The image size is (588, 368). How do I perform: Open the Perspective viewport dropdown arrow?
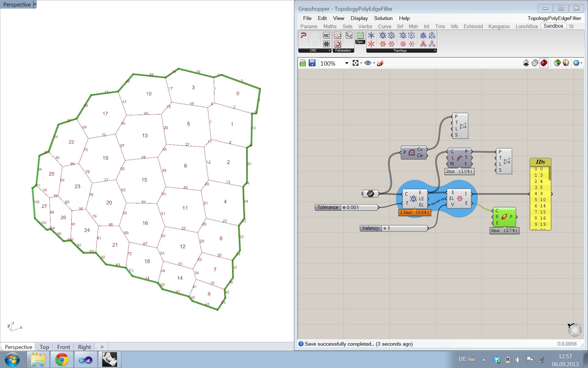[35, 4]
